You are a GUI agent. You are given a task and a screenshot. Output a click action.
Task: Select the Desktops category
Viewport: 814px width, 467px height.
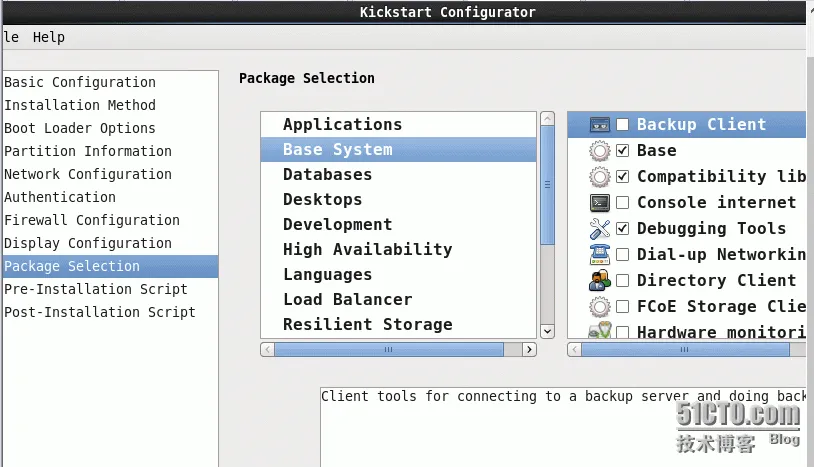coord(398,199)
